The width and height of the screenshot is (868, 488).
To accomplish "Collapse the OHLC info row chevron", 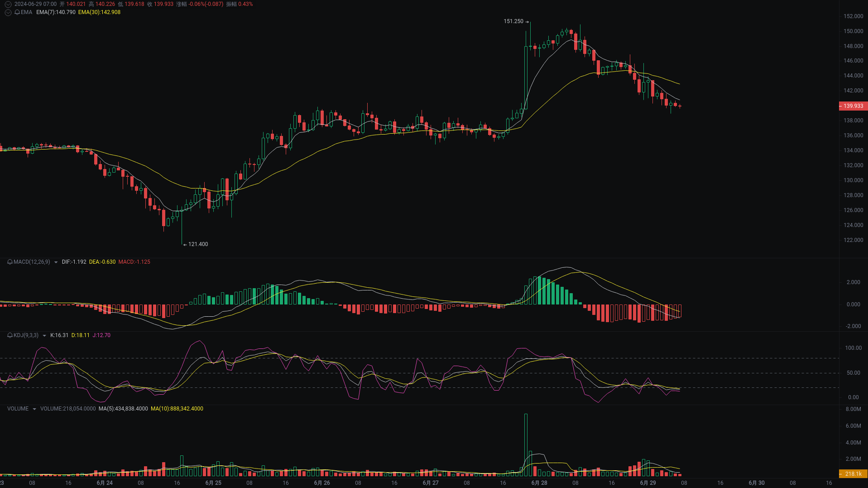I will point(8,4).
